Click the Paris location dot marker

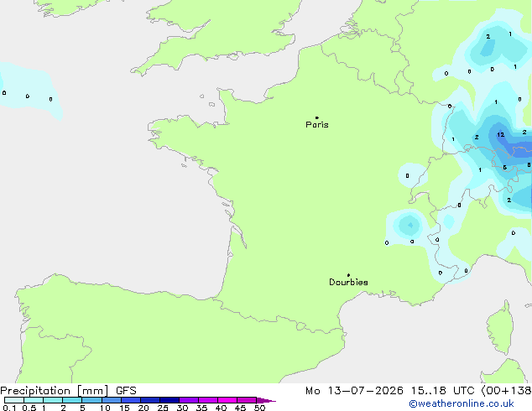click(x=317, y=117)
